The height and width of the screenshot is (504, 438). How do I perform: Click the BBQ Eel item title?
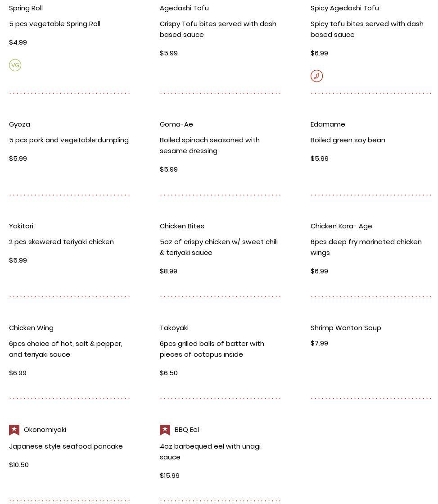coord(186,430)
